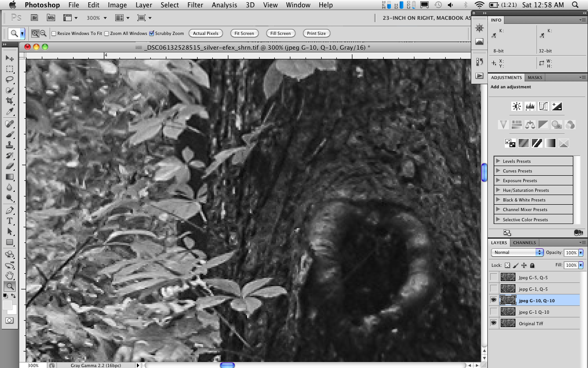Image resolution: width=588 pixels, height=368 pixels.
Task: Select the Horizontal Type tool
Action: click(x=9, y=221)
